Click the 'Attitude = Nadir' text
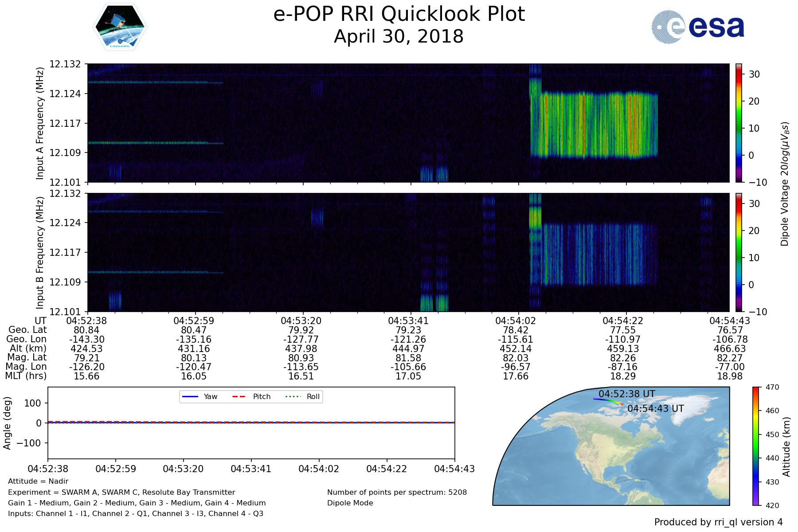This screenshot has width=798, height=532. click(x=38, y=481)
